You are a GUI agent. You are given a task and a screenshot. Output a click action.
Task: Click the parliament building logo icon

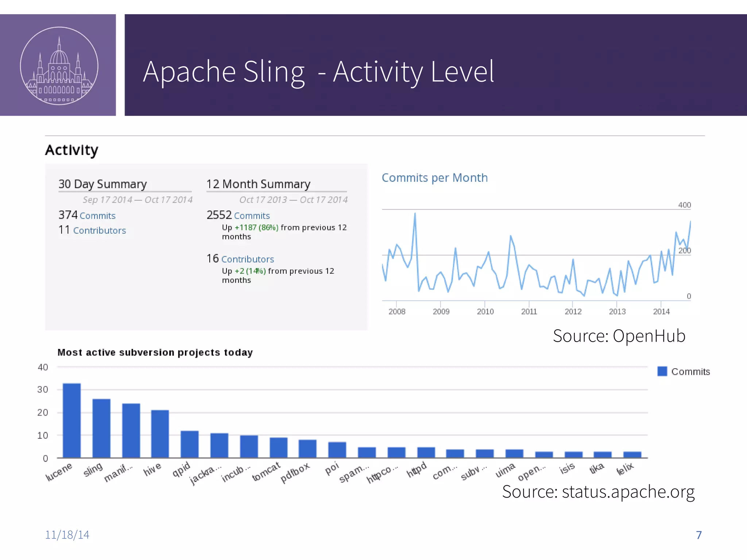click(x=59, y=66)
